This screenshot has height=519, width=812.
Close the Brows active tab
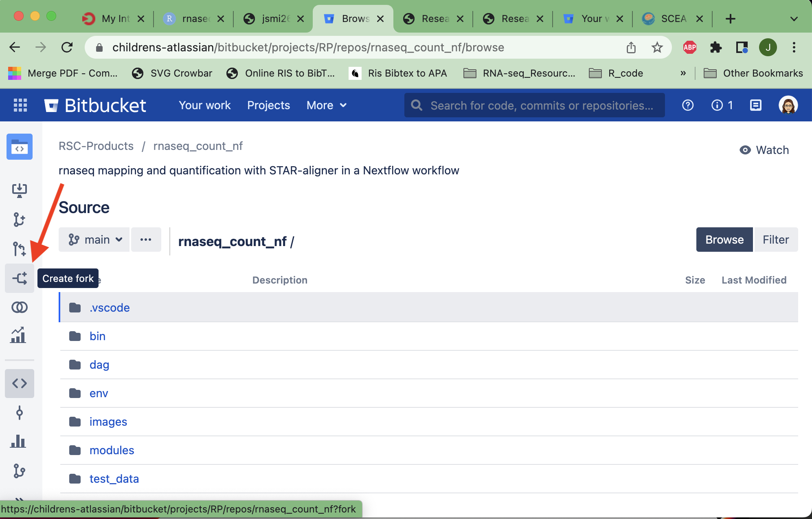pos(380,19)
